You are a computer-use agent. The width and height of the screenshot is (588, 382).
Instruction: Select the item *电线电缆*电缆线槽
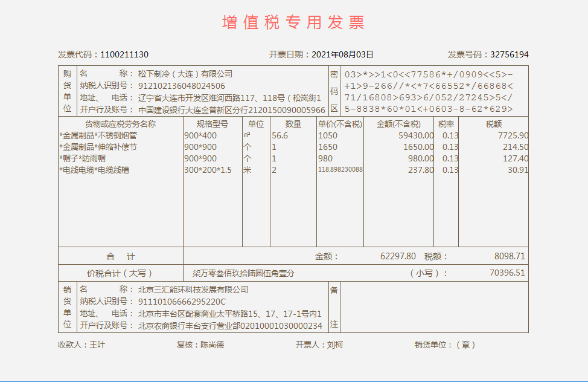click(x=95, y=170)
